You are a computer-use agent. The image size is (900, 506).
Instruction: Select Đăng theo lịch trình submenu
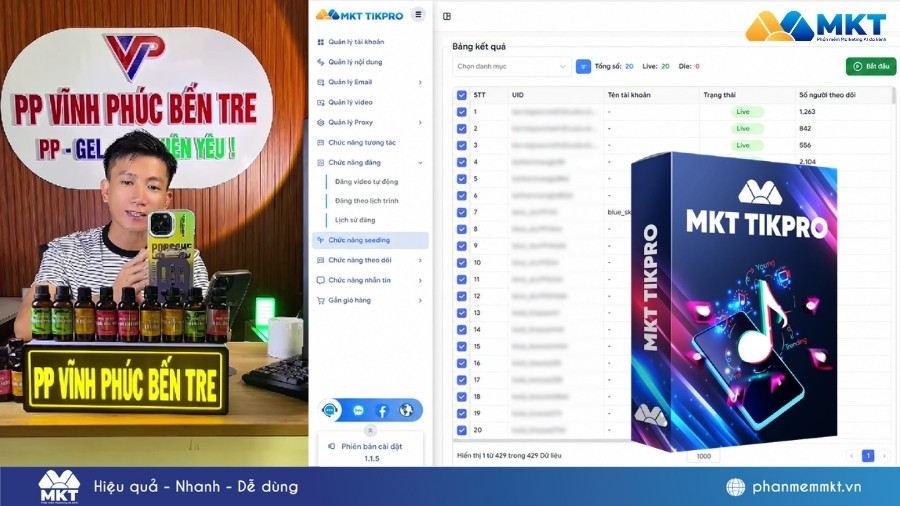[366, 201]
